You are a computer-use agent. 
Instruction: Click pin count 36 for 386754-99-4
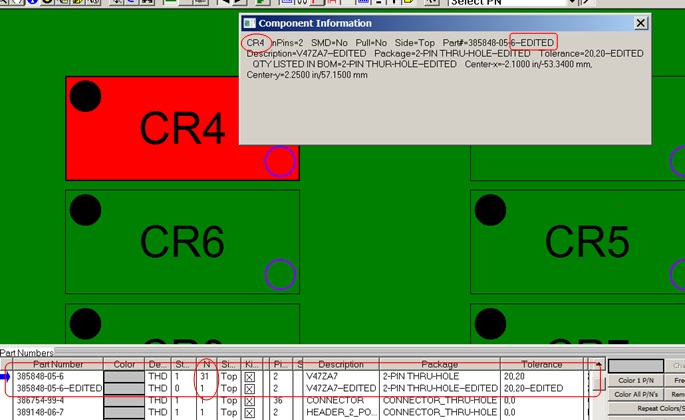click(x=278, y=400)
